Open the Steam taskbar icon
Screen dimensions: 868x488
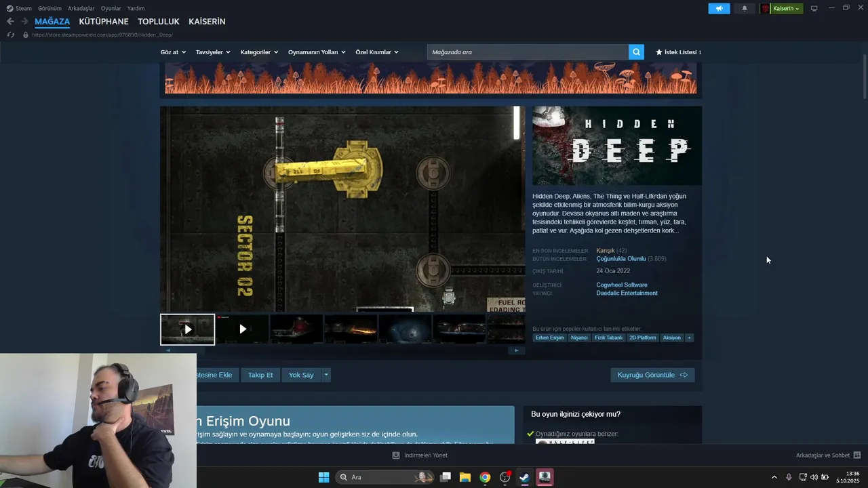point(524,477)
